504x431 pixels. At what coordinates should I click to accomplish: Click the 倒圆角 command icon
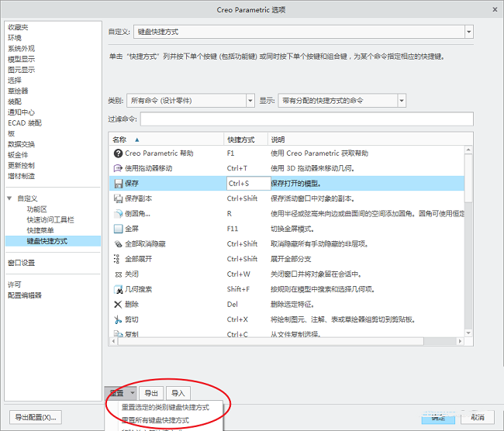coord(118,213)
